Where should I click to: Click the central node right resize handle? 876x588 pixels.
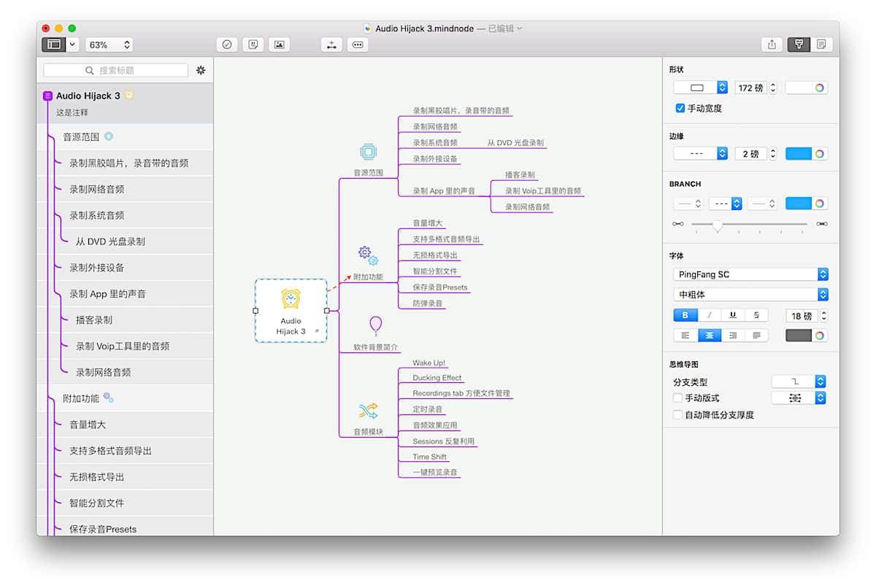pos(326,311)
